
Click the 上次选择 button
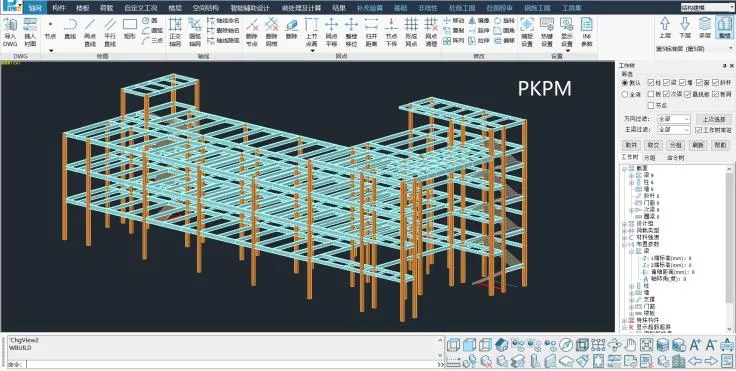point(713,119)
